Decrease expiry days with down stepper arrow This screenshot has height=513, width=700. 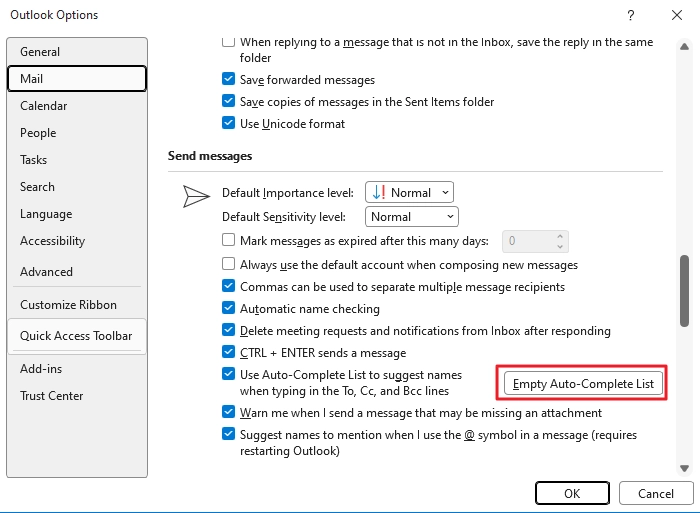click(560, 246)
